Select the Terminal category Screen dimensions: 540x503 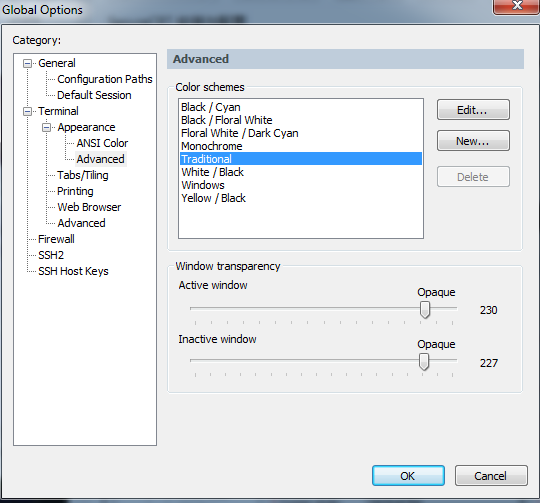coord(58,111)
